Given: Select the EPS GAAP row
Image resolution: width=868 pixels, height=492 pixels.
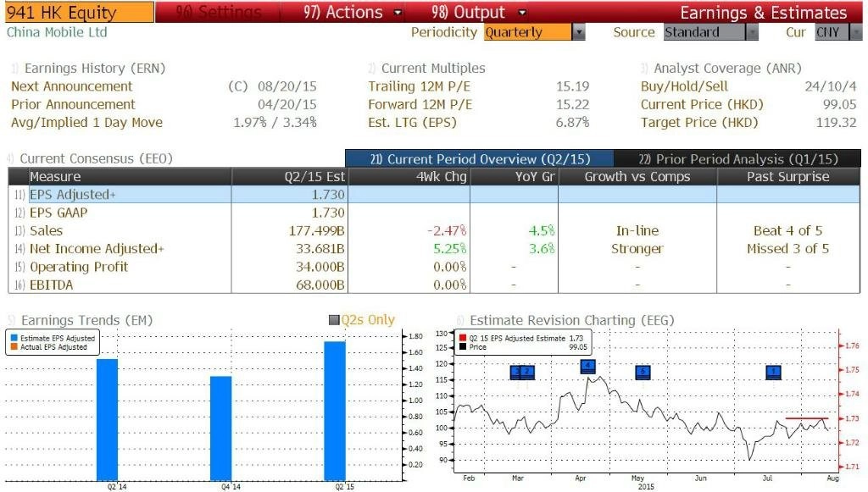Looking at the screenshot, I should point(434,213).
